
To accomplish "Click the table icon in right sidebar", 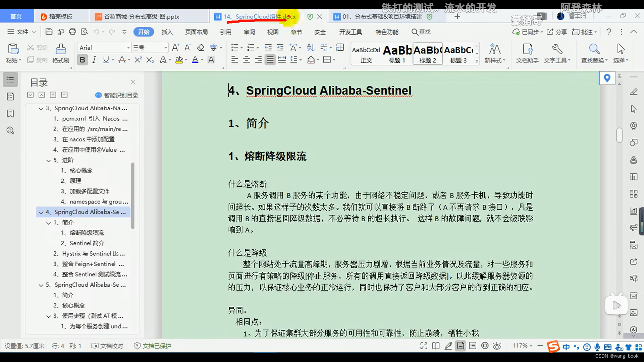I will click(633, 177).
